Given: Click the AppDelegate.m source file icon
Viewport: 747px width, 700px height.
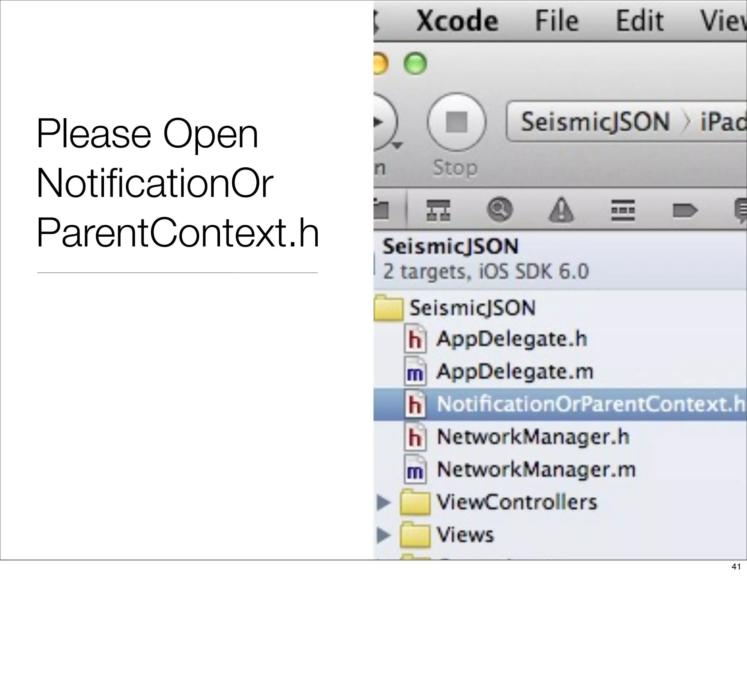Looking at the screenshot, I should click(415, 372).
